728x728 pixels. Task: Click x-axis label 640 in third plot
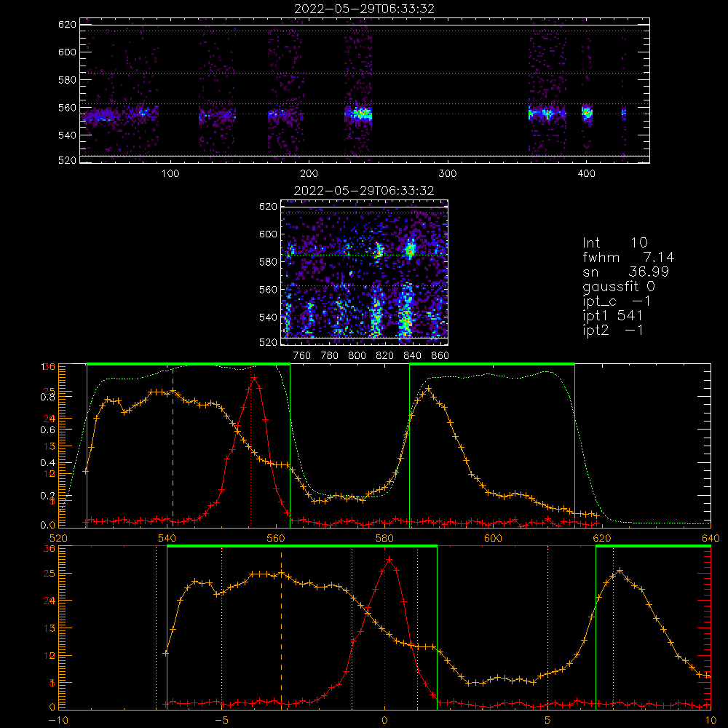pos(711,538)
